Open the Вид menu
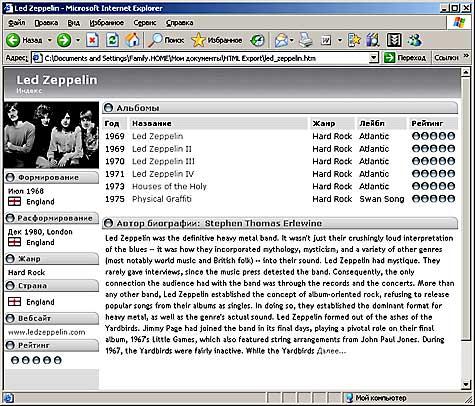 pos(74,23)
